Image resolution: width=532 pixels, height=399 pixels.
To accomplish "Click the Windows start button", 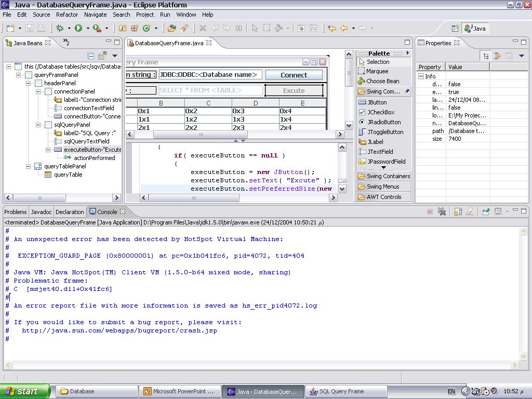I will [25, 391].
